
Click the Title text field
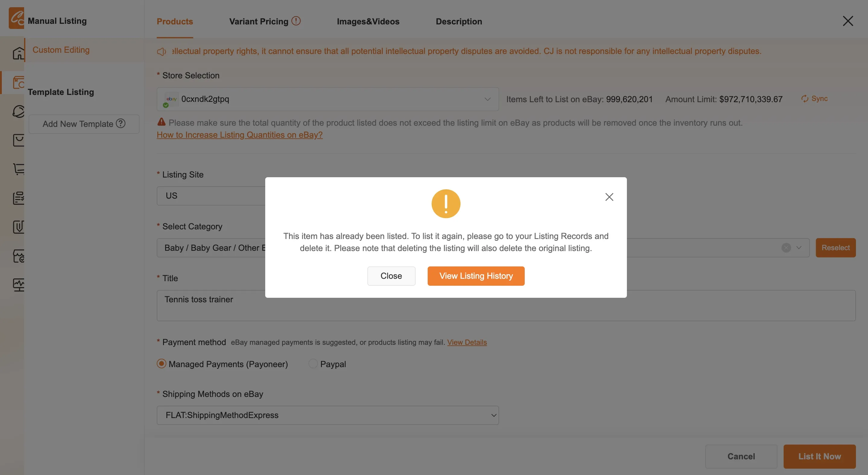pyautogui.click(x=506, y=306)
